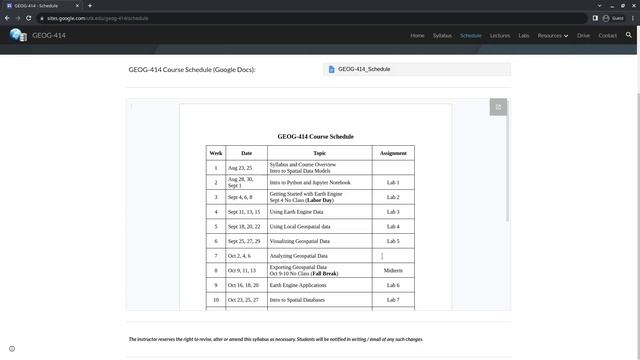Click the 'Midterm' assignment cell
The width and height of the screenshot is (640, 360).
pyautogui.click(x=393, y=271)
